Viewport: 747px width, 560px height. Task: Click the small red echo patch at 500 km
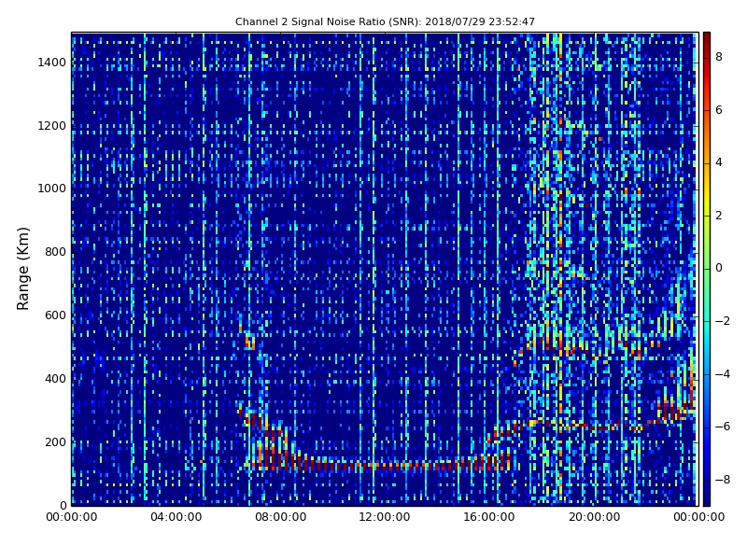249,342
